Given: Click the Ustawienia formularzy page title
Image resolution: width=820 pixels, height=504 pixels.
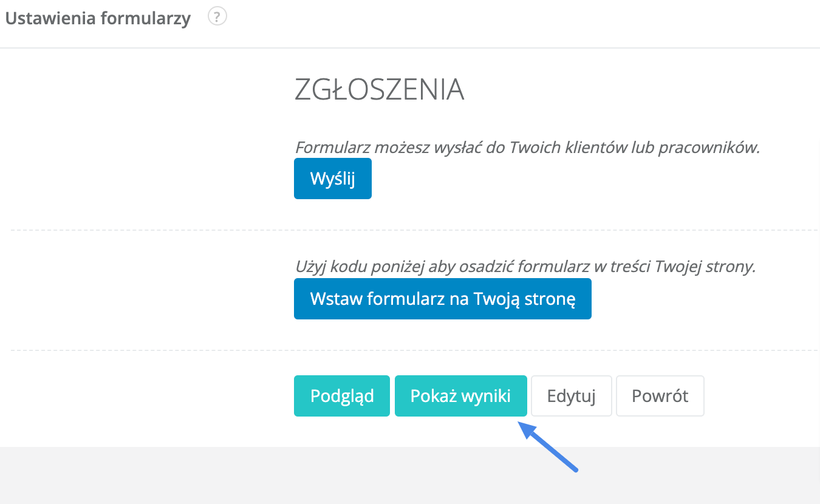Looking at the screenshot, I should 98,18.
